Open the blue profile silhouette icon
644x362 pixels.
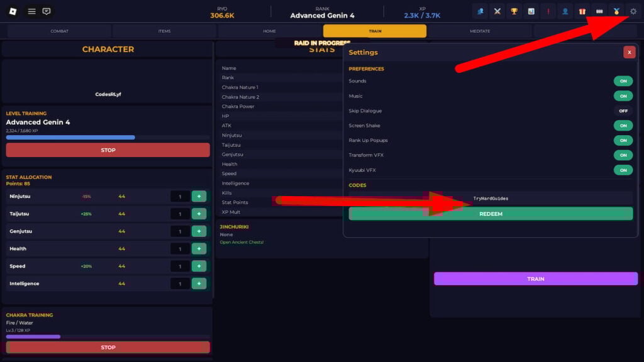click(x=564, y=11)
